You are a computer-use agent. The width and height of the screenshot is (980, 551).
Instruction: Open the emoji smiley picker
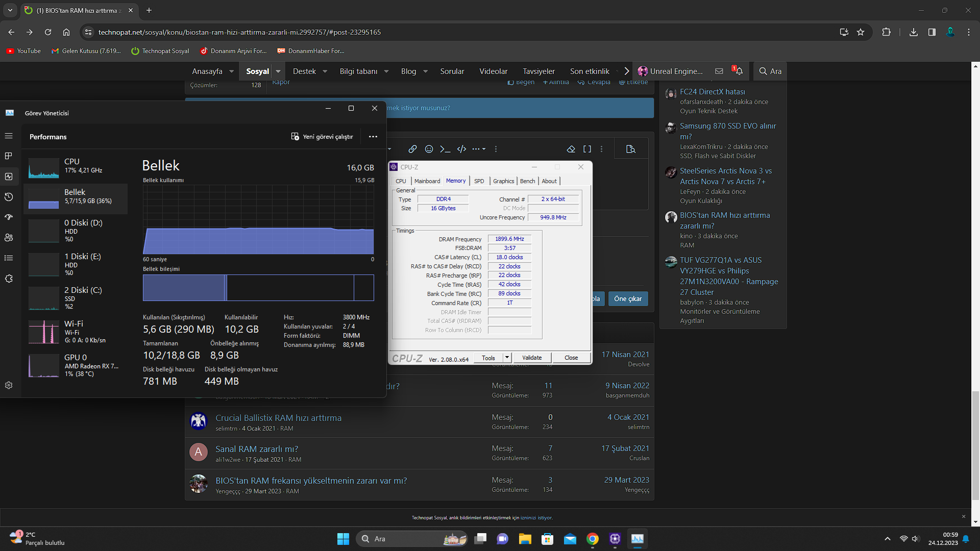429,149
